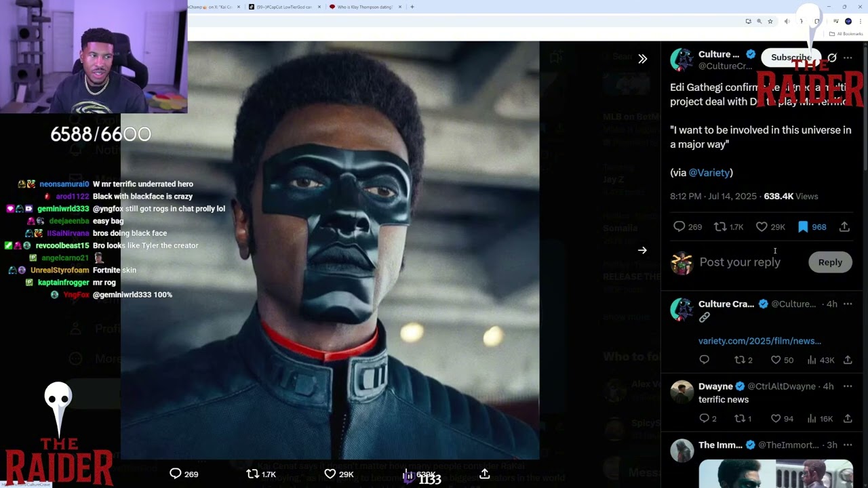The width and height of the screenshot is (868, 488).
Task: Click the heart icon under the photo (29K)
Action: (x=330, y=474)
